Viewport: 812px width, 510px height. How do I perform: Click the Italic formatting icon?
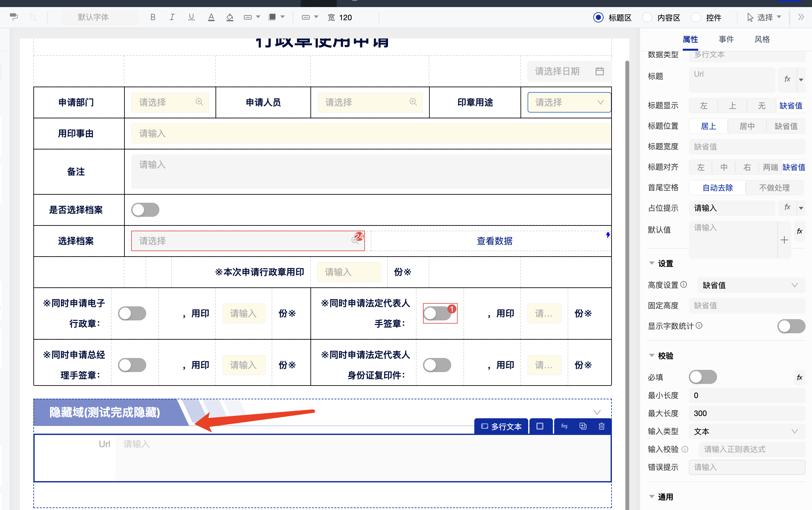(x=172, y=17)
